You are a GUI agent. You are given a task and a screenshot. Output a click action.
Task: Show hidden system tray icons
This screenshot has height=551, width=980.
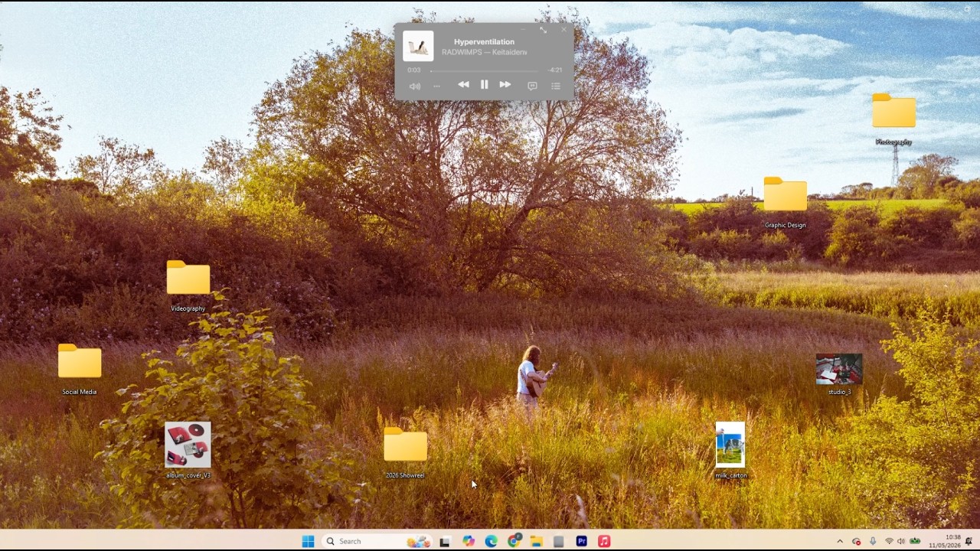click(x=840, y=541)
